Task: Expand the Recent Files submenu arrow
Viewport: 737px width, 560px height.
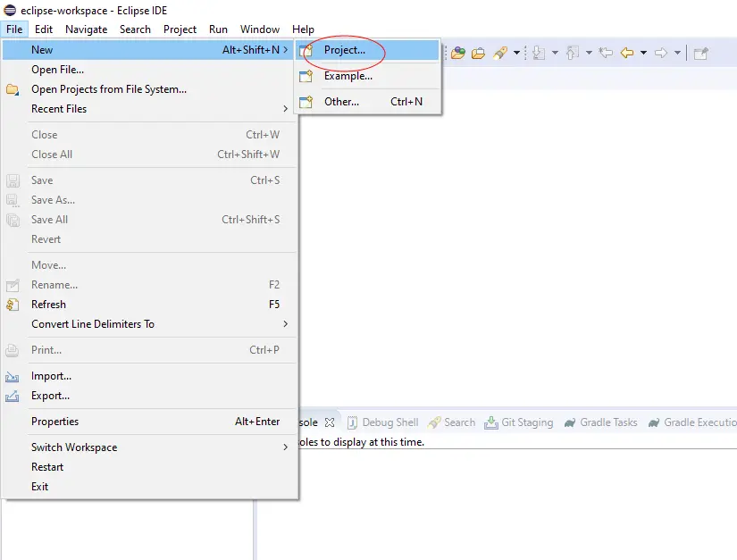Action: click(x=285, y=109)
